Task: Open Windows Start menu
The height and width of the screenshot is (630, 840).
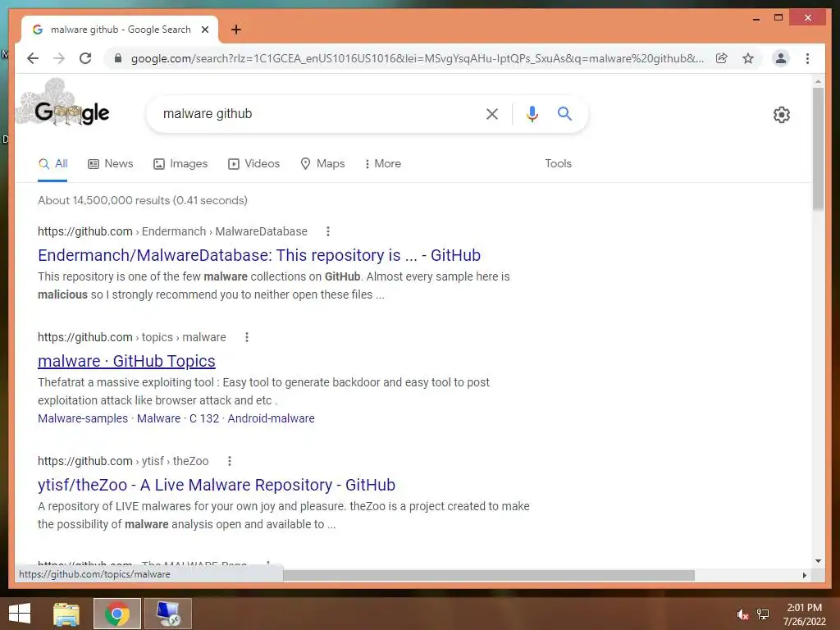Action: (20, 614)
